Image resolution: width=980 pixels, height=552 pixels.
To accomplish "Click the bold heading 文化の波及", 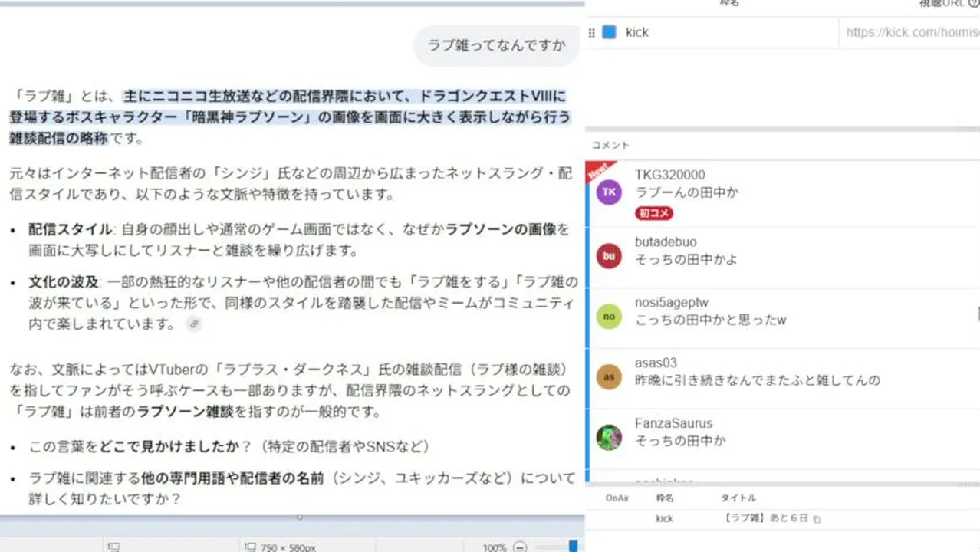I will click(x=64, y=281).
